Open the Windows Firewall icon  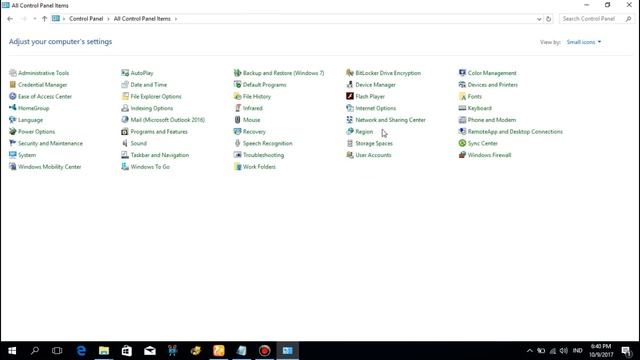[462, 155]
